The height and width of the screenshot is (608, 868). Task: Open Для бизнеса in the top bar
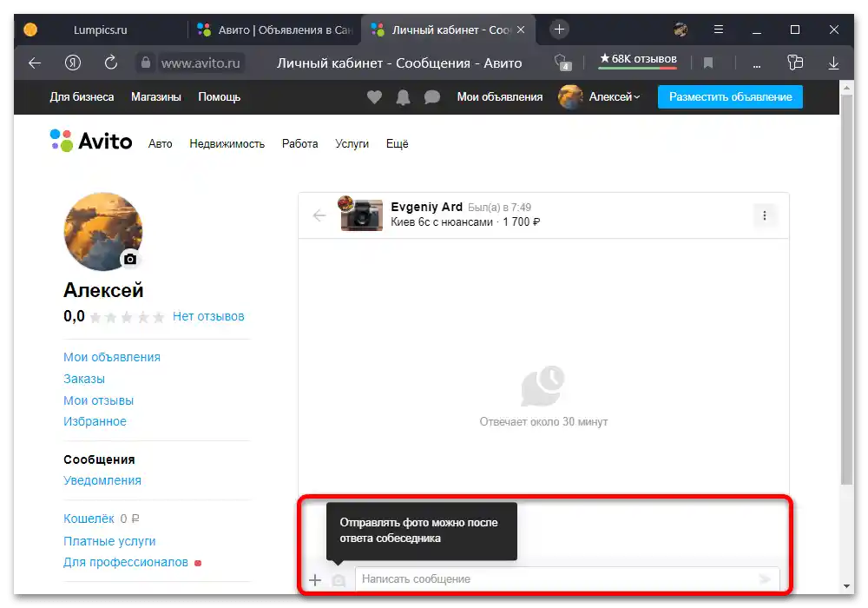(x=82, y=97)
